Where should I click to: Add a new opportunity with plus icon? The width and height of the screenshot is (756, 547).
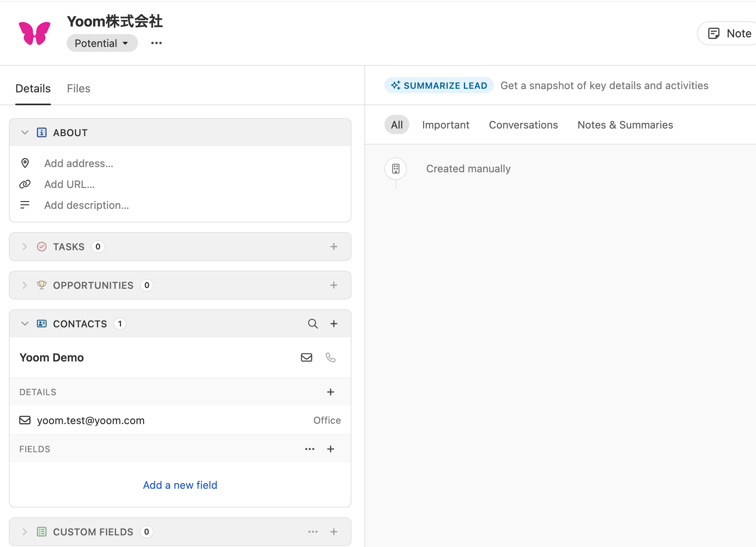point(333,285)
